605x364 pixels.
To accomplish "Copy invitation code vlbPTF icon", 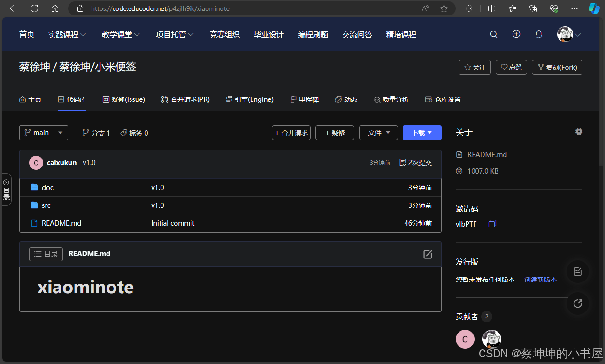I will 492,224.
